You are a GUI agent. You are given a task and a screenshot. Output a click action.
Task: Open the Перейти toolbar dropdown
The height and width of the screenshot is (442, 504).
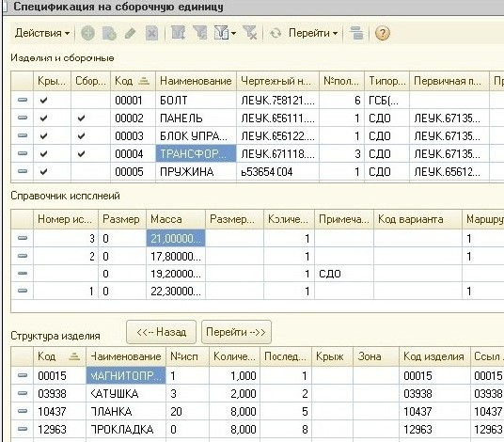tap(313, 33)
